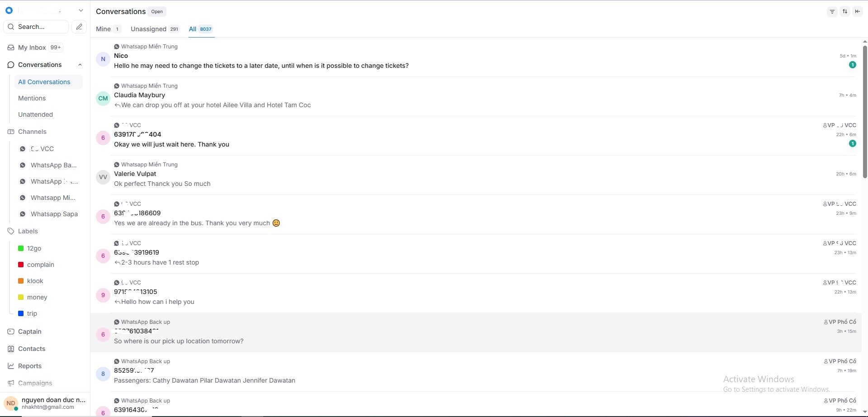Select the green 12go label swatch
This screenshot has height=417, width=868.
[21, 248]
